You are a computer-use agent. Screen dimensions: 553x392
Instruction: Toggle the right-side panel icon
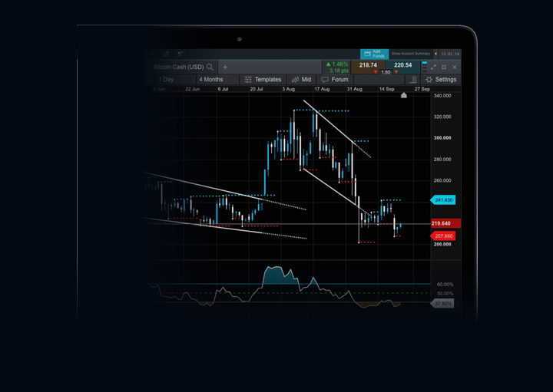[x=413, y=80]
